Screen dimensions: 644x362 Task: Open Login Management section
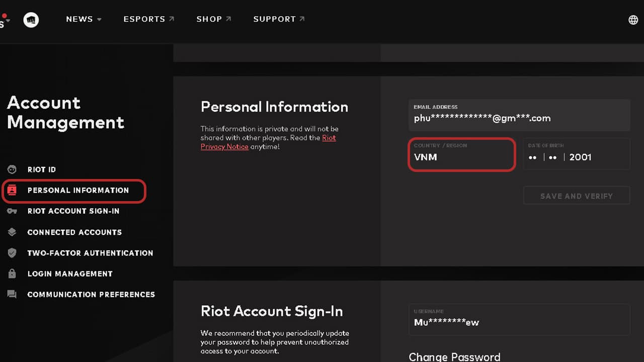point(70,274)
